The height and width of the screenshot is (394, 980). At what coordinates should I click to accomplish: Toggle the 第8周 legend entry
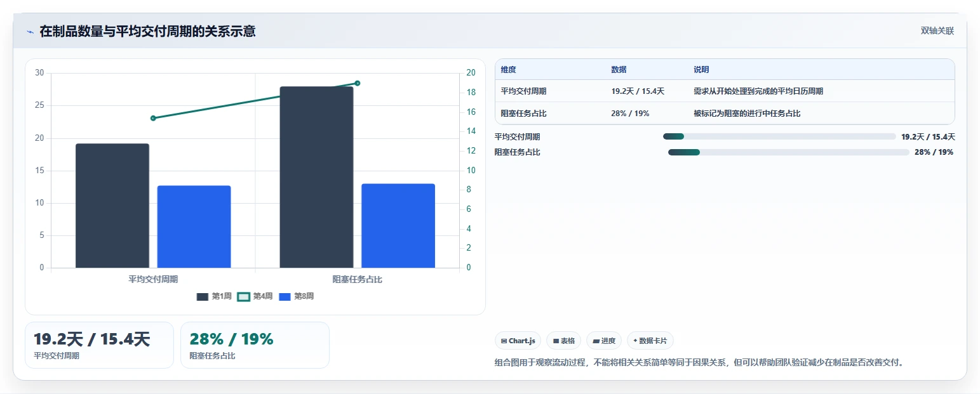pyautogui.click(x=297, y=296)
